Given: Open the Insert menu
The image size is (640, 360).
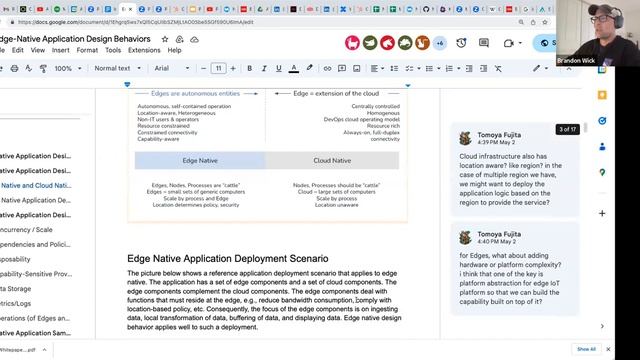Looking at the screenshot, I should (60, 50).
